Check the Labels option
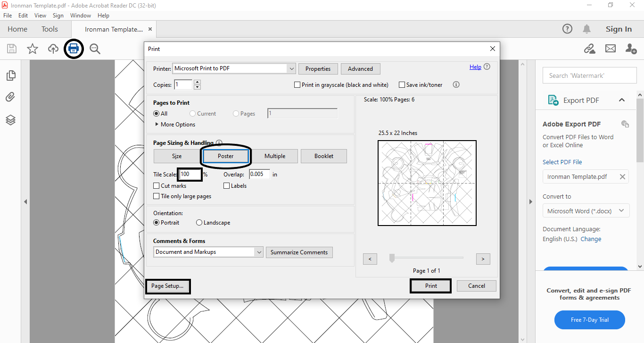The height and width of the screenshot is (343, 644). tap(227, 186)
